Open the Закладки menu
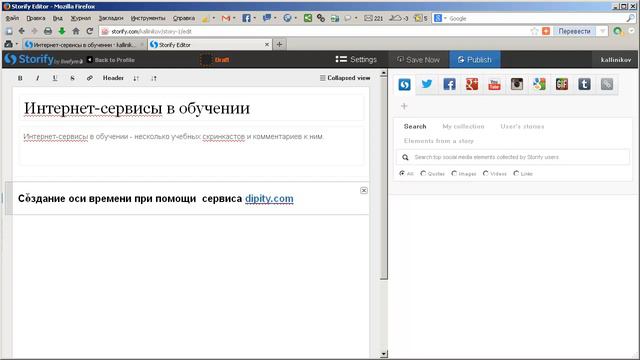 (x=111, y=18)
